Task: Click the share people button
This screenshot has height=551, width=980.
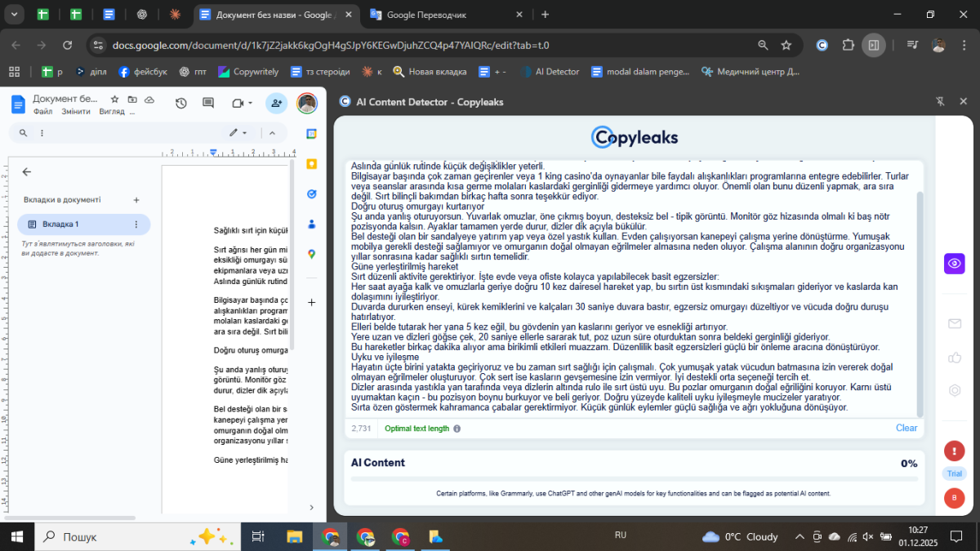Action: coord(276,103)
